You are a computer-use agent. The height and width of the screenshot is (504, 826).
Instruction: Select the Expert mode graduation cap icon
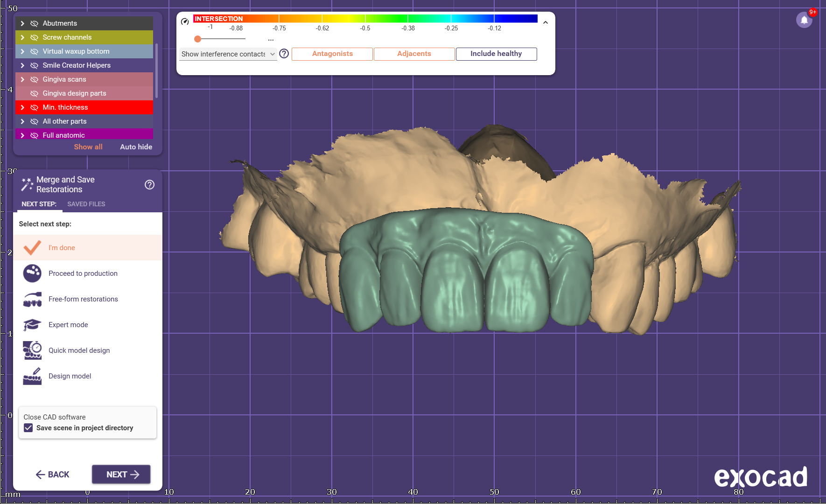click(32, 325)
